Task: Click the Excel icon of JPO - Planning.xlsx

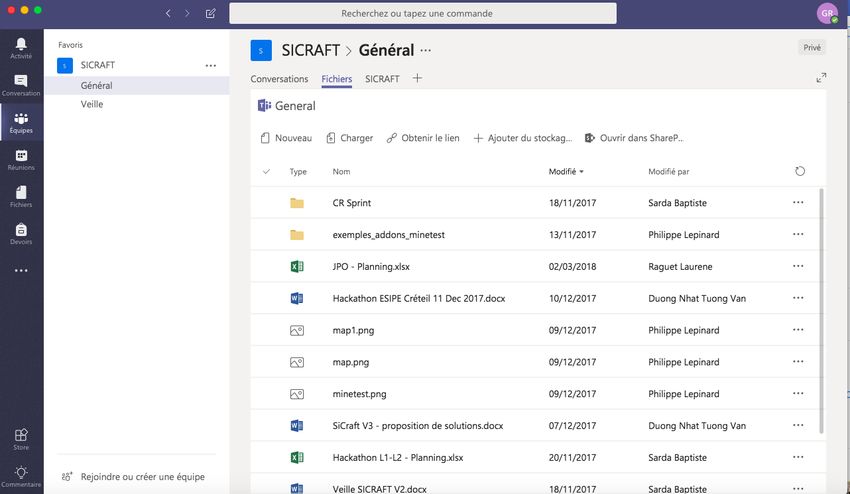Action: [297, 266]
